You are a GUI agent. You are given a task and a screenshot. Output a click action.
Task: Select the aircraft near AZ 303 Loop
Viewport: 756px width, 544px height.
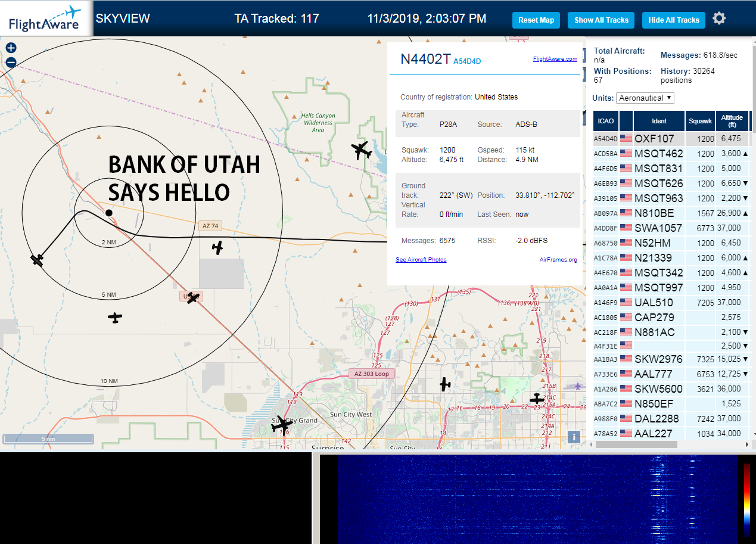point(445,384)
